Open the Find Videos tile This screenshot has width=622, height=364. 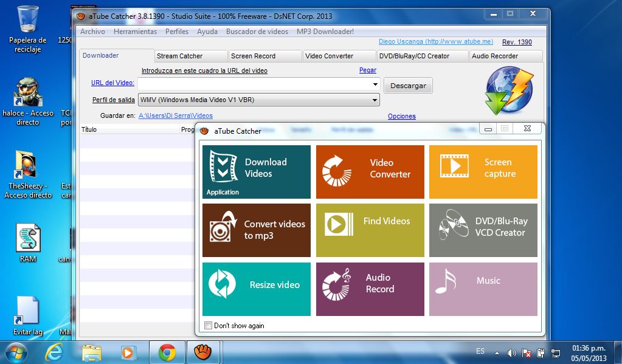tap(370, 230)
